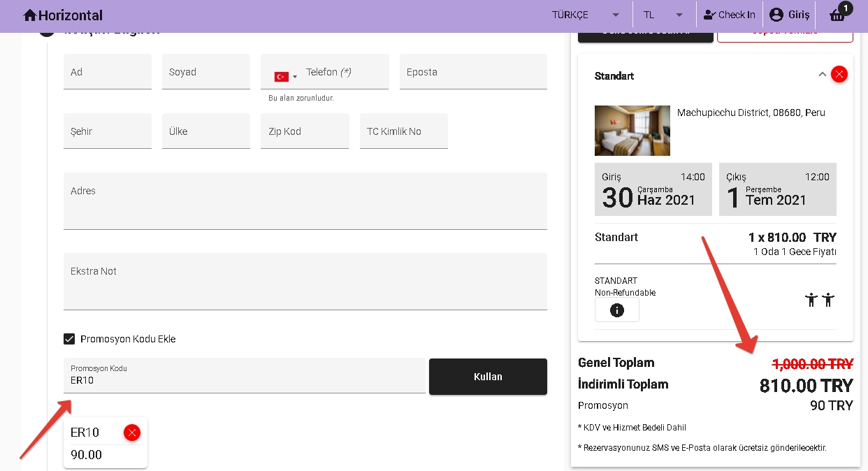Focus the Adres text area
Screen dimensions: 868x471
(x=305, y=203)
